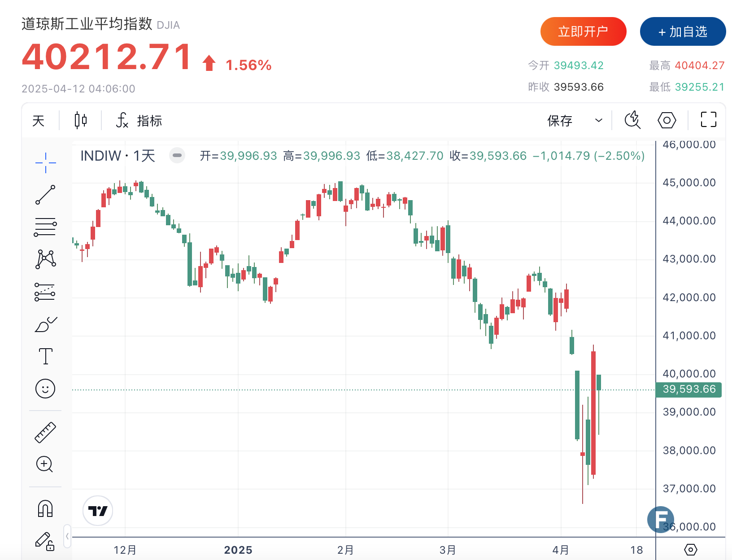Select the crosshair cursor tool
The width and height of the screenshot is (732, 560).
coord(45,162)
